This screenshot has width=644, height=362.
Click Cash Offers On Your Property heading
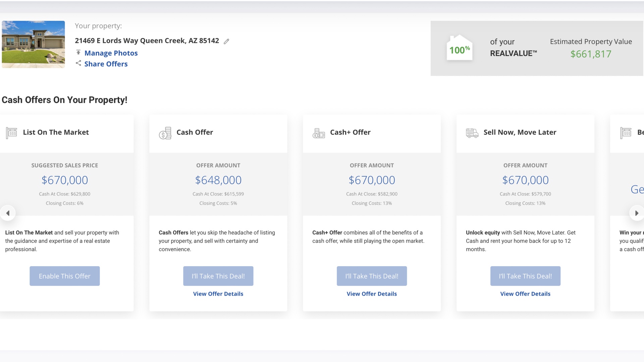click(x=64, y=100)
